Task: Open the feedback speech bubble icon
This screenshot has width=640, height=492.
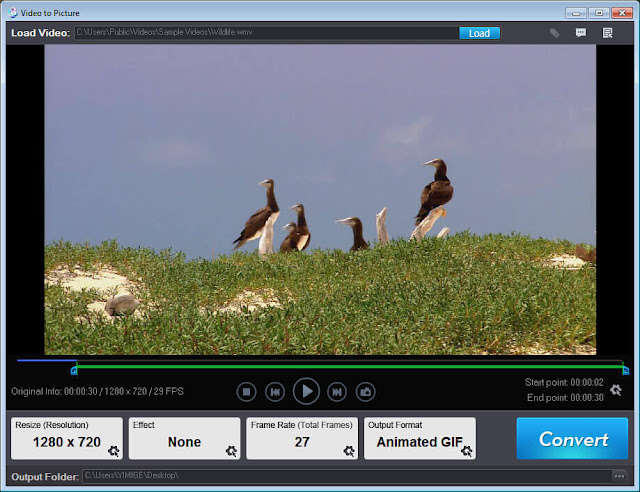Action: [581, 33]
